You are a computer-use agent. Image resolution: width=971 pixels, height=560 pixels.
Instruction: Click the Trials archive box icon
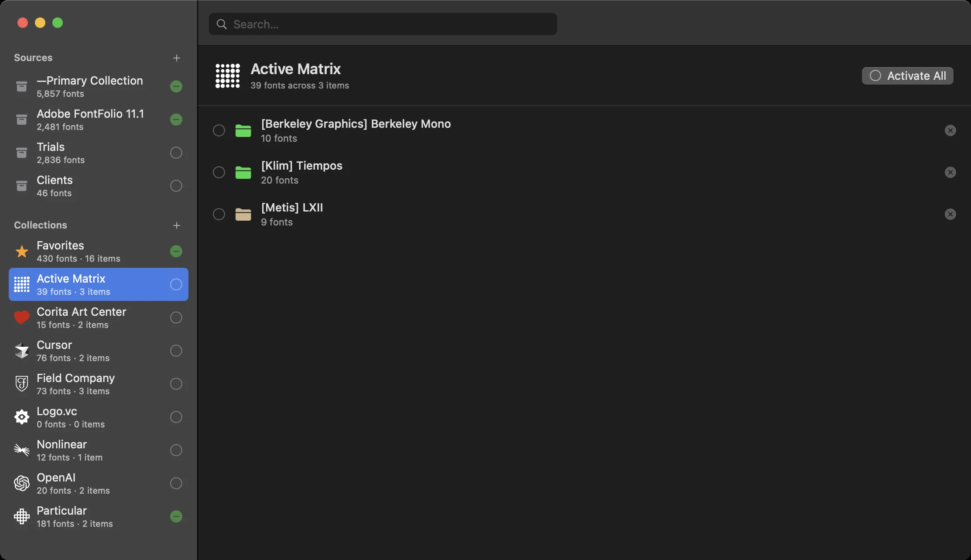tap(21, 153)
